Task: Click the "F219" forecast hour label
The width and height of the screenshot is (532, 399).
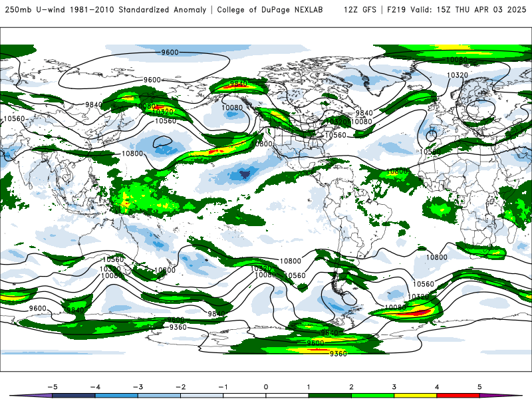Action: pyautogui.click(x=396, y=9)
